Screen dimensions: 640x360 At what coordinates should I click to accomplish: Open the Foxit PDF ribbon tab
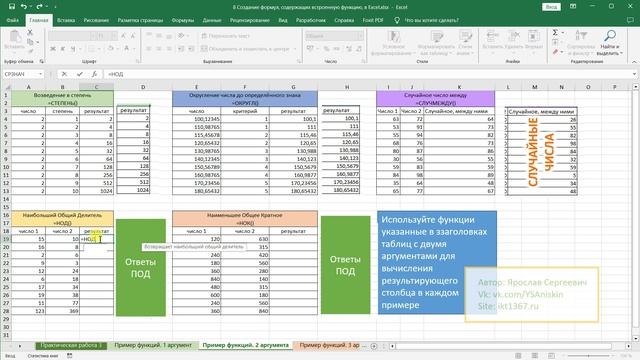point(373,20)
